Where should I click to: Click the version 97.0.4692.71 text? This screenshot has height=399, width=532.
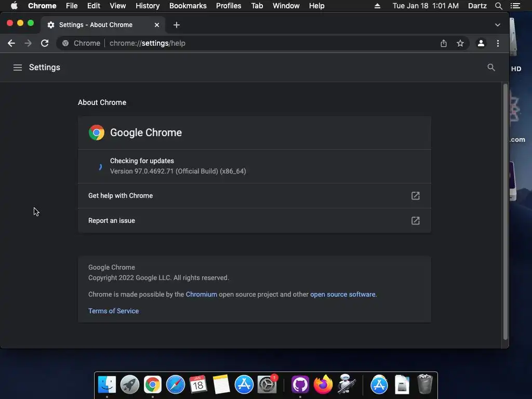pyautogui.click(x=178, y=171)
